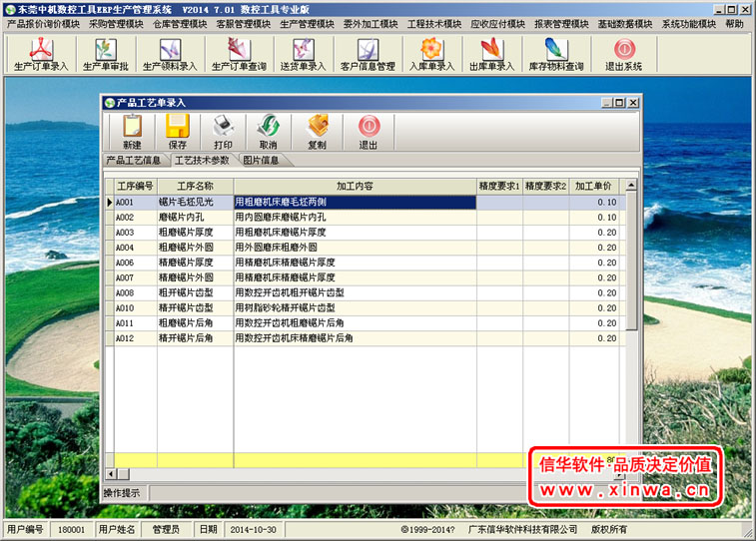Click the grid's vertical scrollbar thumb
756x541 pixels.
pos(630,261)
